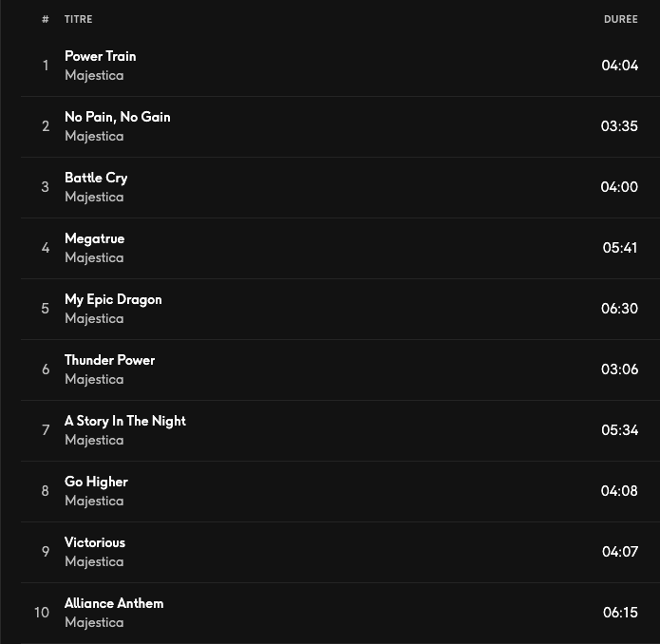Click the # column header
Image resolution: width=660 pixels, height=644 pixels.
pyautogui.click(x=45, y=19)
